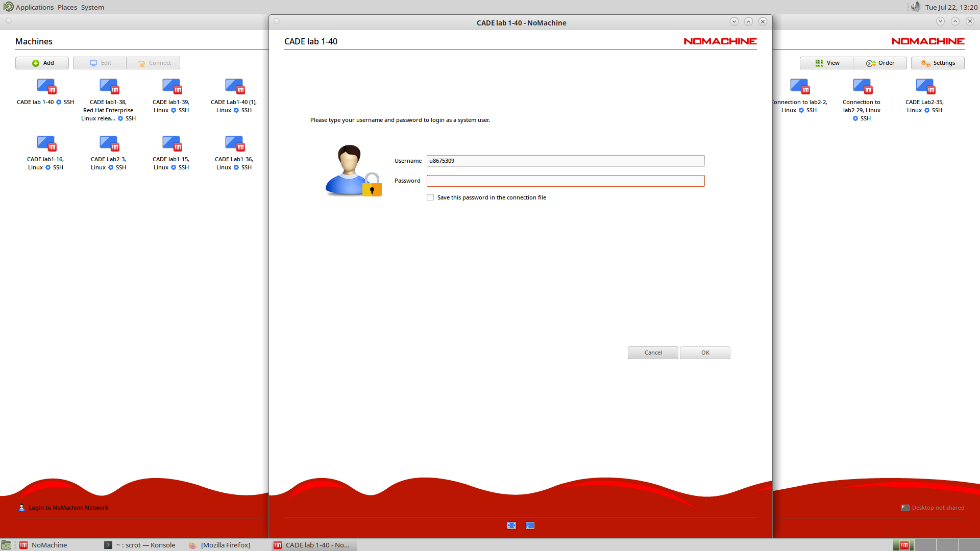Focus the Password field
This screenshot has height=551, width=980.
(566, 181)
